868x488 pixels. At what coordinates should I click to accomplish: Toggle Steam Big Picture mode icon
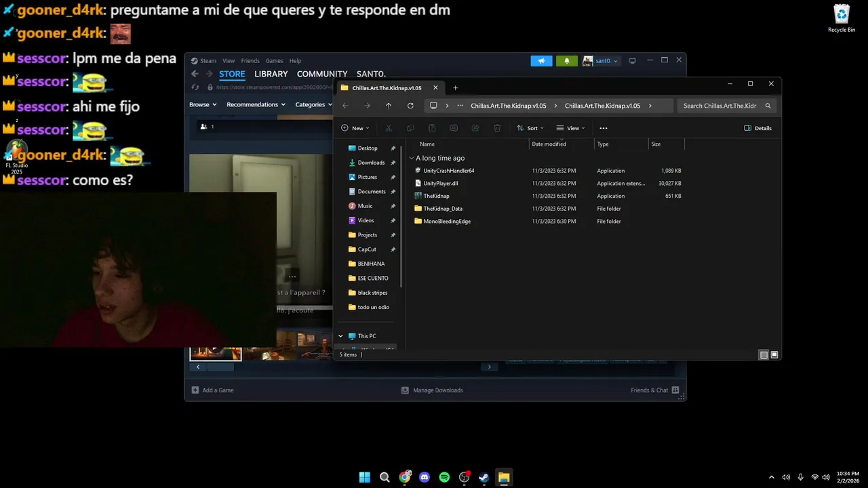tap(632, 61)
